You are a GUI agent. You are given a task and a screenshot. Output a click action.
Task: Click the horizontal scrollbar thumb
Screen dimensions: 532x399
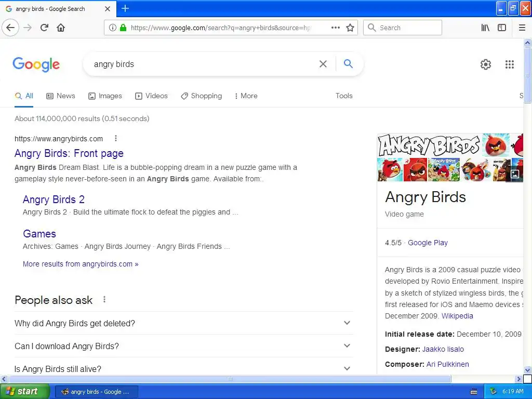click(x=230, y=379)
